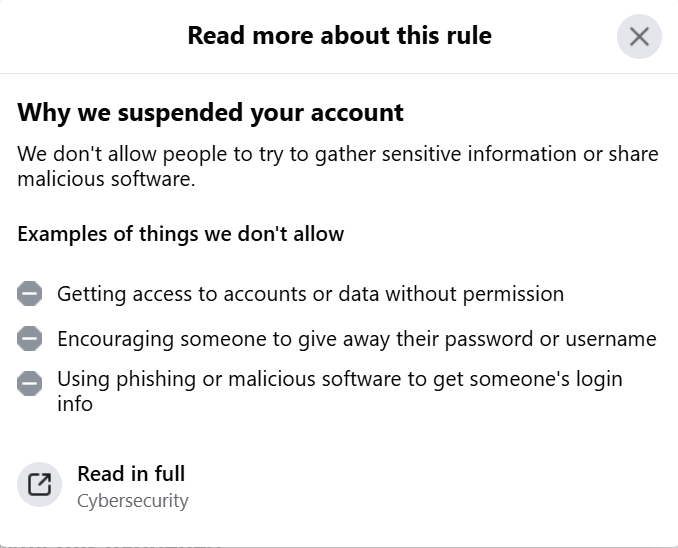The image size is (678, 548).
Task: Click the minus icon beside Encouraging someone
Action: [30, 339]
